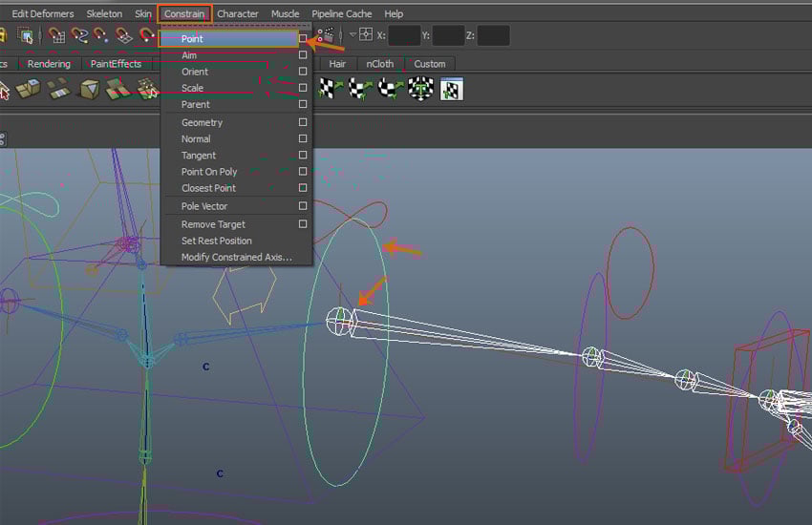This screenshot has width=812, height=525.
Task: Open the Parent constraint option box
Action: [303, 104]
